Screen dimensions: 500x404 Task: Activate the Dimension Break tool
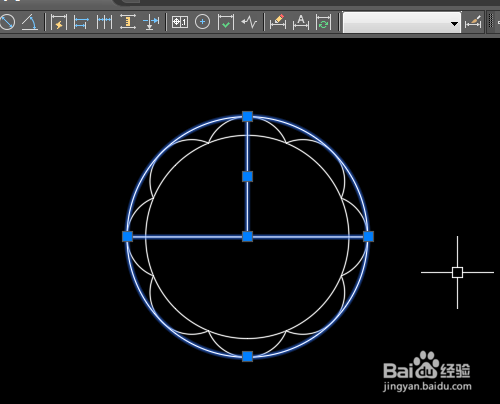[x=151, y=23]
